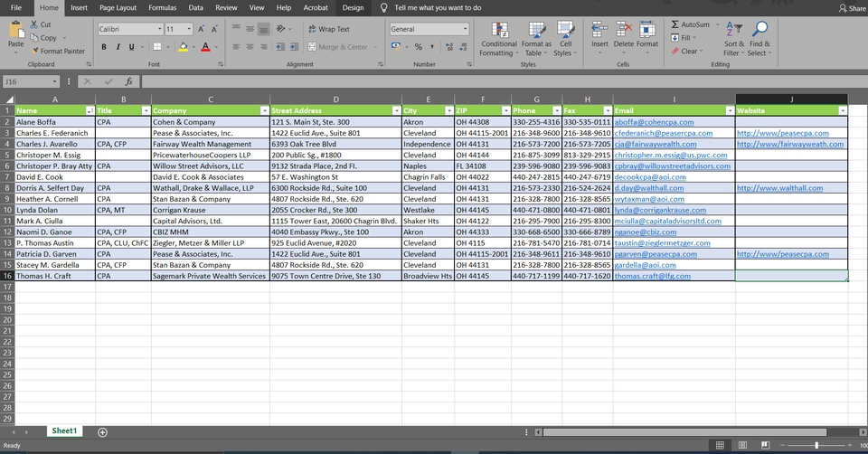
Task: Click the horizontal scrollbar thumb
Action: [684, 432]
